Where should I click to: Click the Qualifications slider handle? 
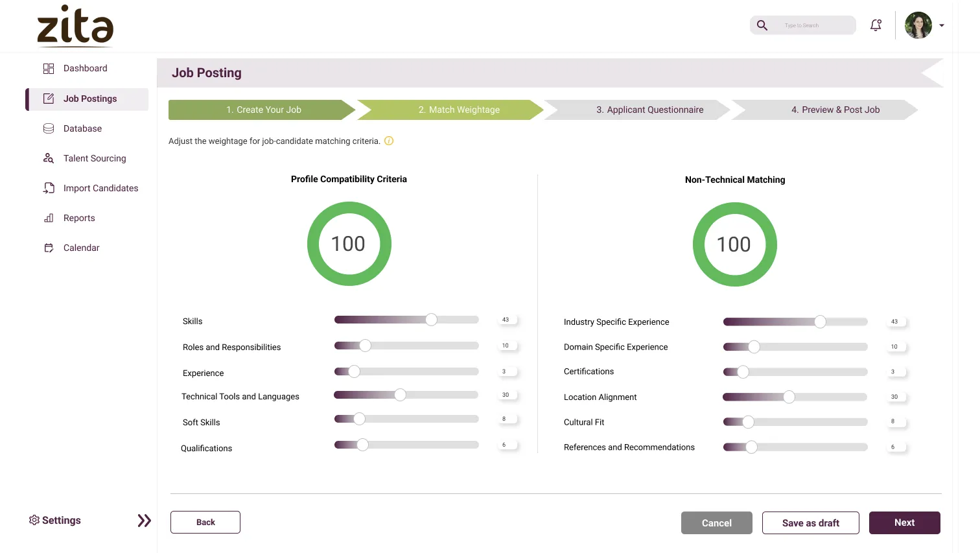point(362,445)
